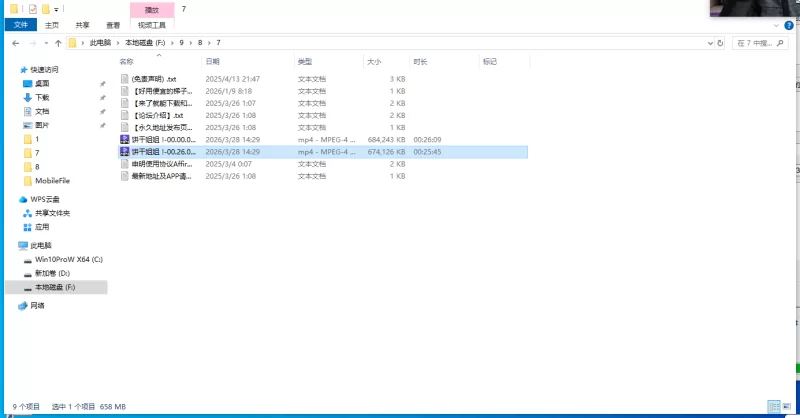Expand the chevron after 本地磁盘 (F:) in breadcrumb
This screenshot has height=418, width=800.
[x=172, y=43]
